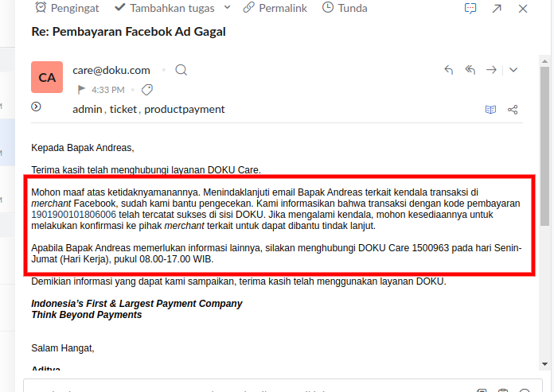Image resolution: width=554 pixels, height=392 pixels.
Task: Click Tambahkan tugas to add task
Action: tap(165, 8)
